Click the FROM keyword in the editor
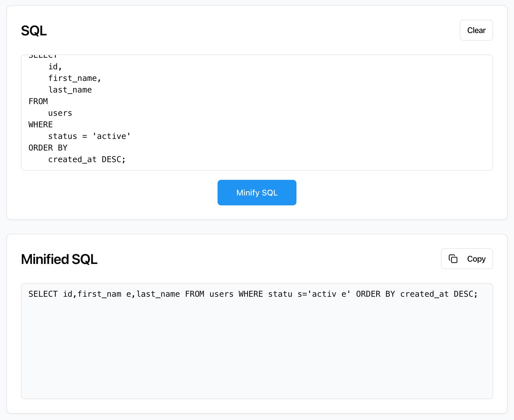The width and height of the screenshot is (514, 420). pos(38,101)
